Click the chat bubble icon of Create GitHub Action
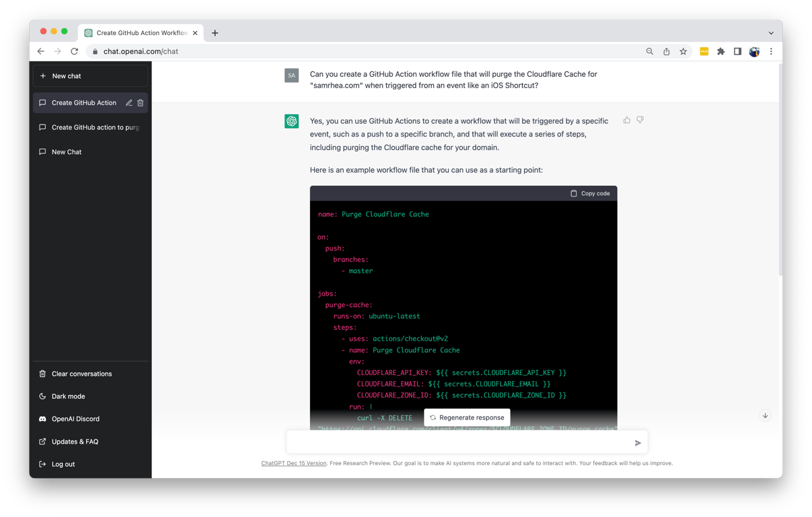812x517 pixels. coord(42,103)
